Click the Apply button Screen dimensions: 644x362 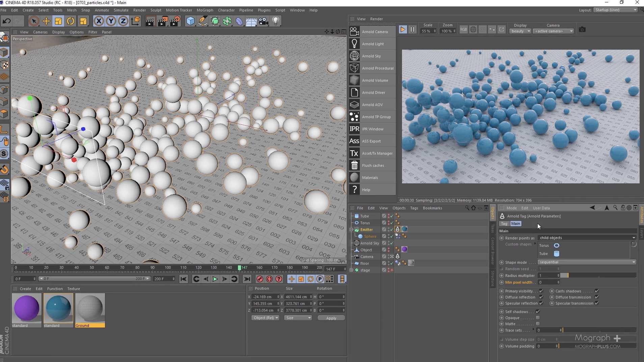(x=331, y=318)
